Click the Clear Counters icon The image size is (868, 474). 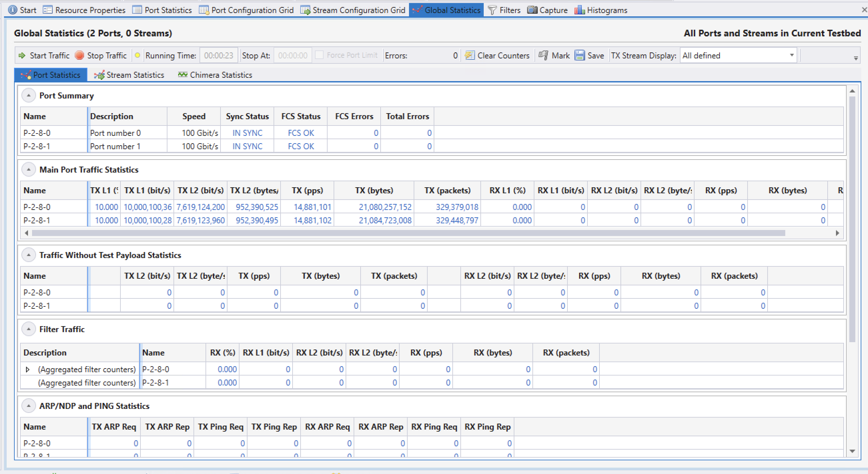coord(469,55)
